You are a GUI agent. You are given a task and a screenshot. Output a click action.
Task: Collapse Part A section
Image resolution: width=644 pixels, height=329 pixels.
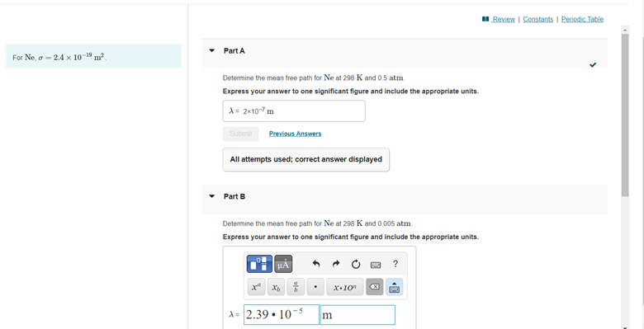[212, 51]
